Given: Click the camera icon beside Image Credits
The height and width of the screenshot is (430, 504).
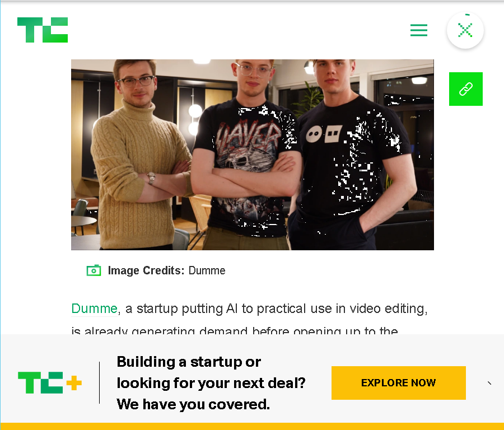Looking at the screenshot, I should (94, 270).
